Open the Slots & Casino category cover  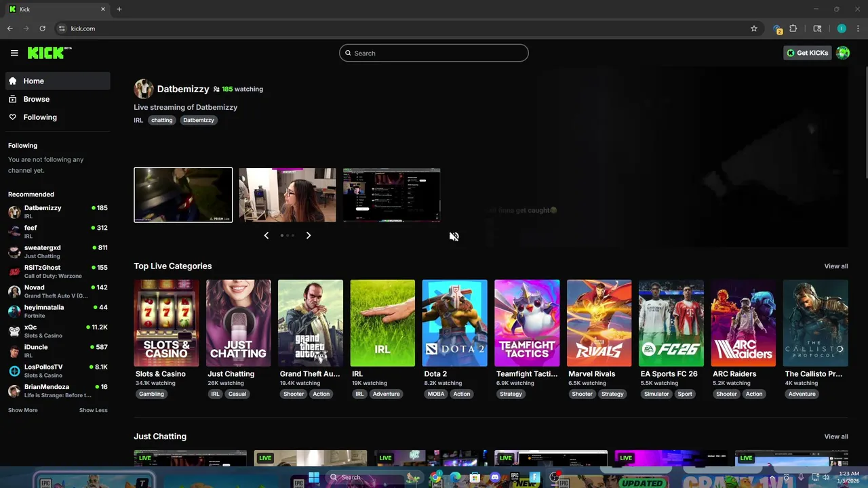click(166, 323)
